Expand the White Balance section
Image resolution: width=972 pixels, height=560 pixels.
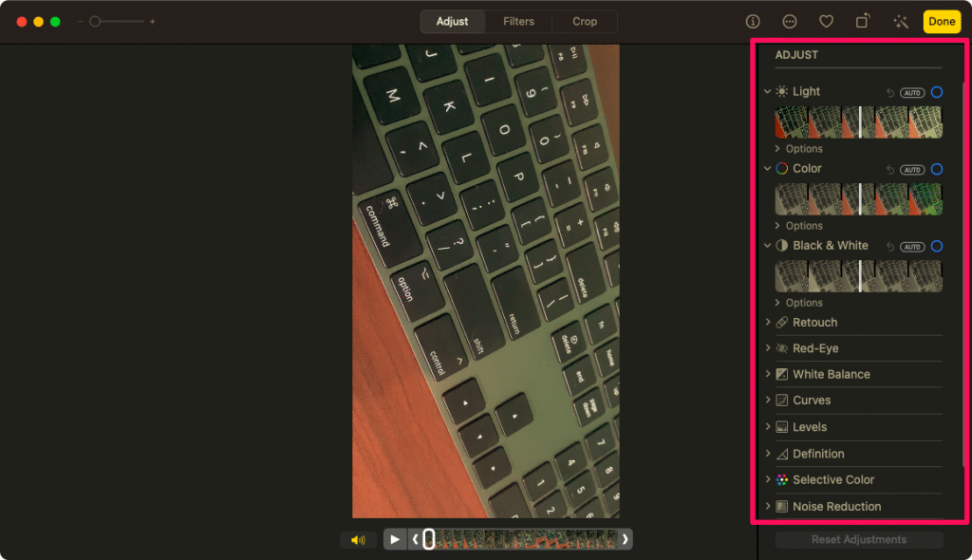[x=831, y=374]
